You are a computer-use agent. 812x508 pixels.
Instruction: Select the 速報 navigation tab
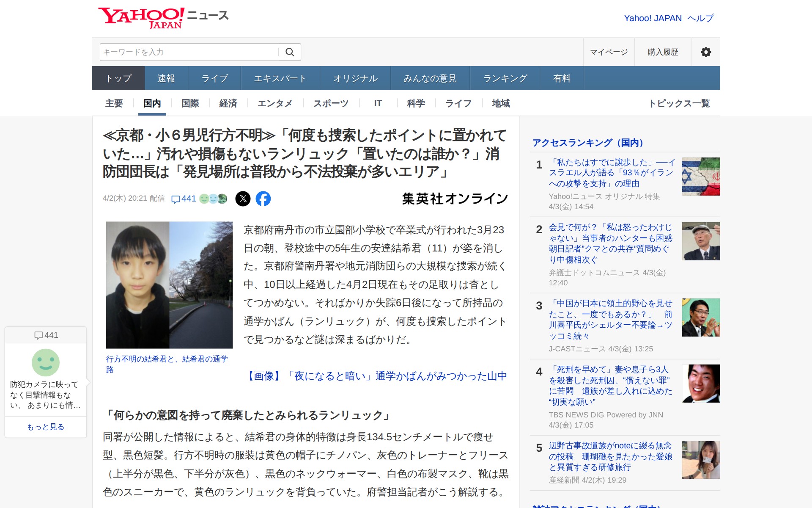pos(166,78)
